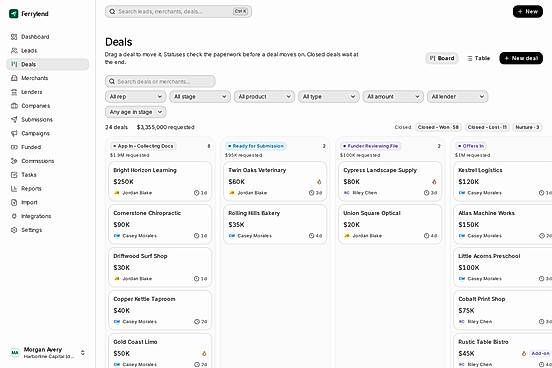The height and width of the screenshot is (368, 552).
Task: Open Any age in stage dropdown
Action: (x=136, y=112)
